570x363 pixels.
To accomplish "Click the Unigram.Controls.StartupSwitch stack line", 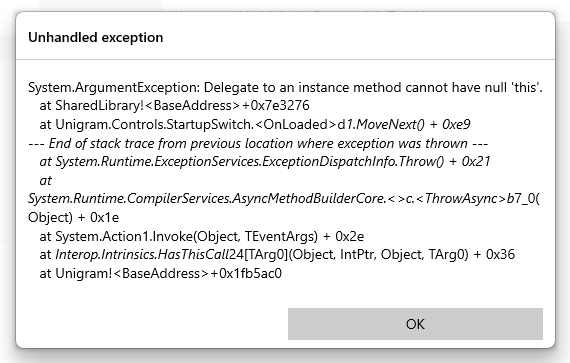I will tap(255, 125).
